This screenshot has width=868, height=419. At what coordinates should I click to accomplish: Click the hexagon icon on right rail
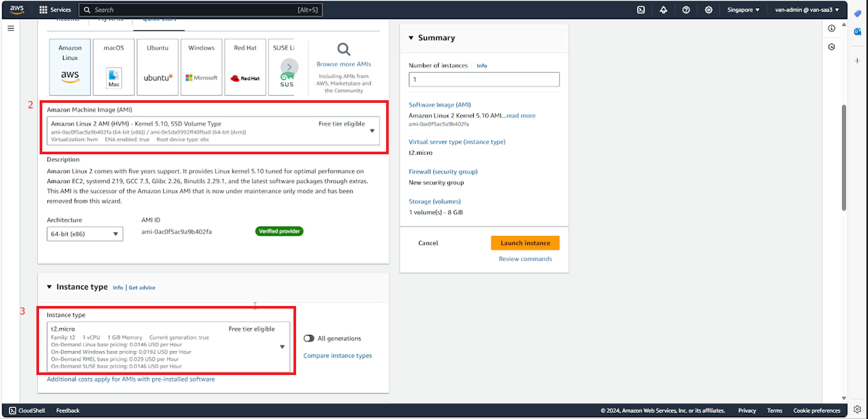tap(832, 47)
